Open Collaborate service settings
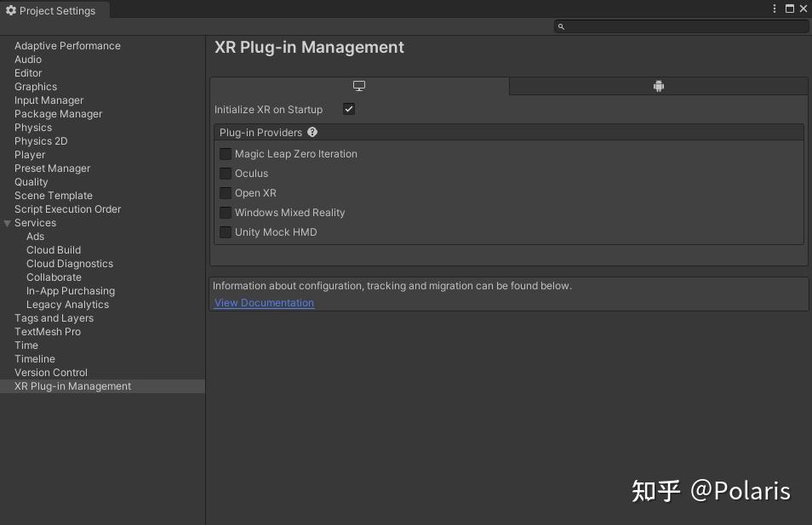 point(54,277)
